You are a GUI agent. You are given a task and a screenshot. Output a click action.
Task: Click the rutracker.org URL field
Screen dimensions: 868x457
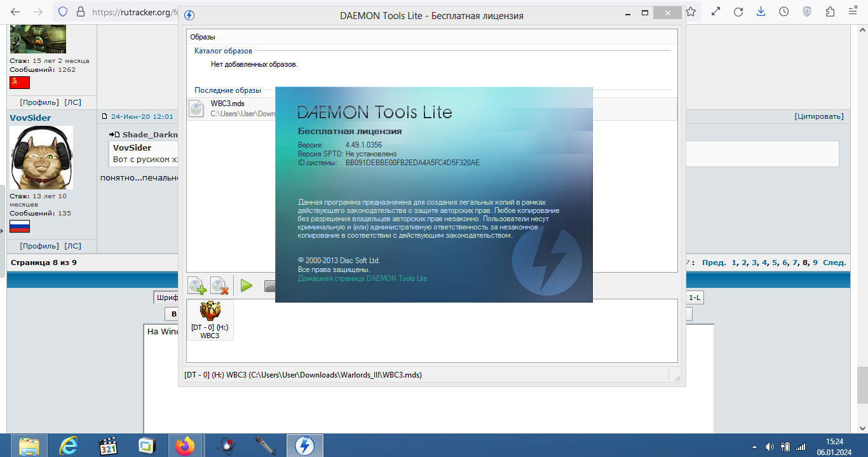(133, 11)
